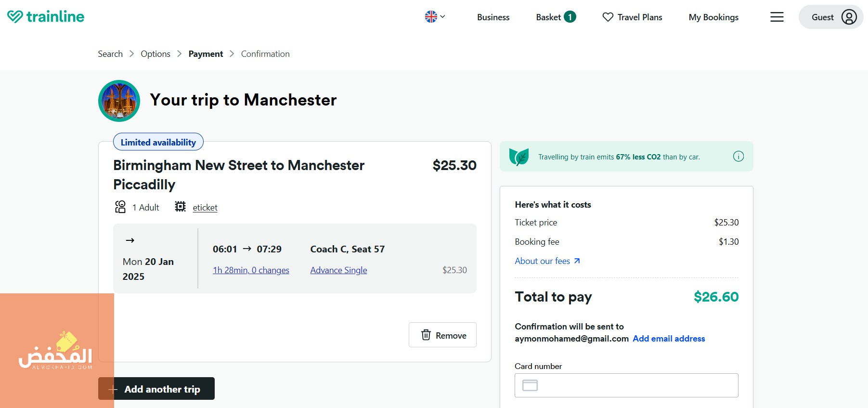The height and width of the screenshot is (408, 868).
Task: Click the eticket link
Action: tap(205, 208)
